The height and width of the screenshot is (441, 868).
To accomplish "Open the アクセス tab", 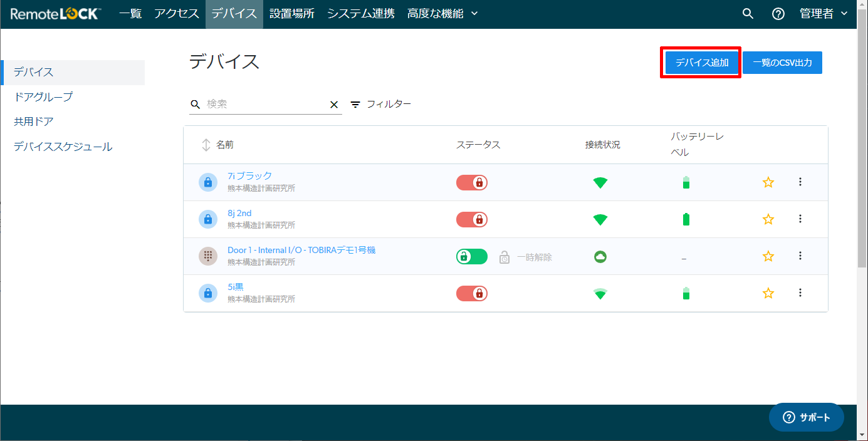I will tap(177, 14).
